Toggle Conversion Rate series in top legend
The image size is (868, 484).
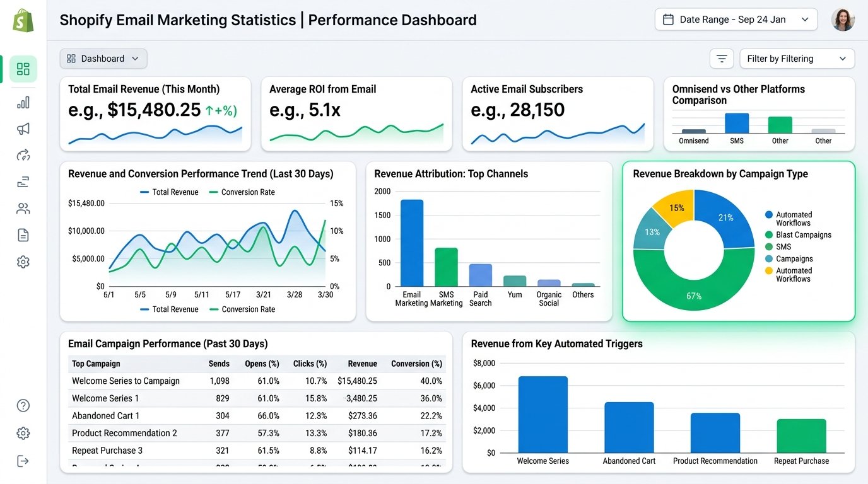[x=242, y=192]
